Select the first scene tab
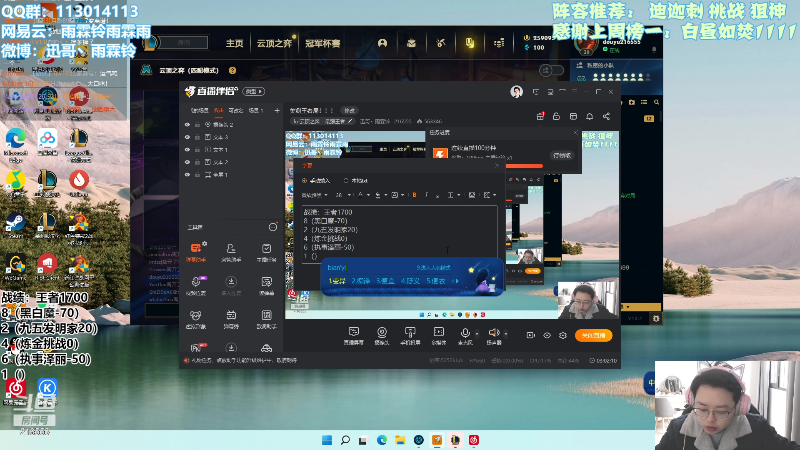Viewport: 800px width, 450px height. [200, 110]
